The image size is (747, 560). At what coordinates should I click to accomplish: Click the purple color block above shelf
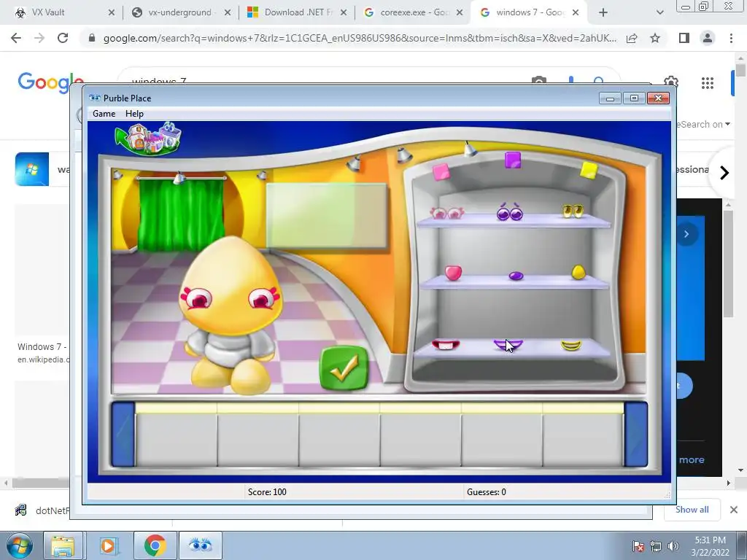(x=513, y=160)
